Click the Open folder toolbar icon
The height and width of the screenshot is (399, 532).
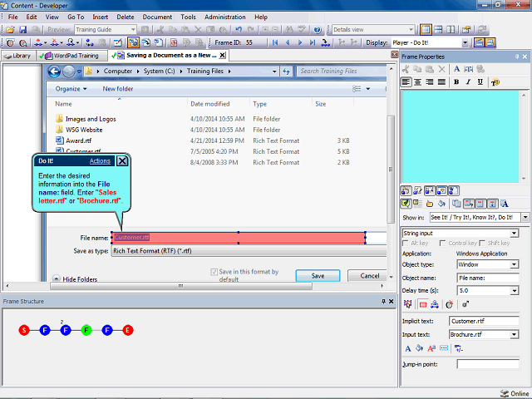coord(10,30)
